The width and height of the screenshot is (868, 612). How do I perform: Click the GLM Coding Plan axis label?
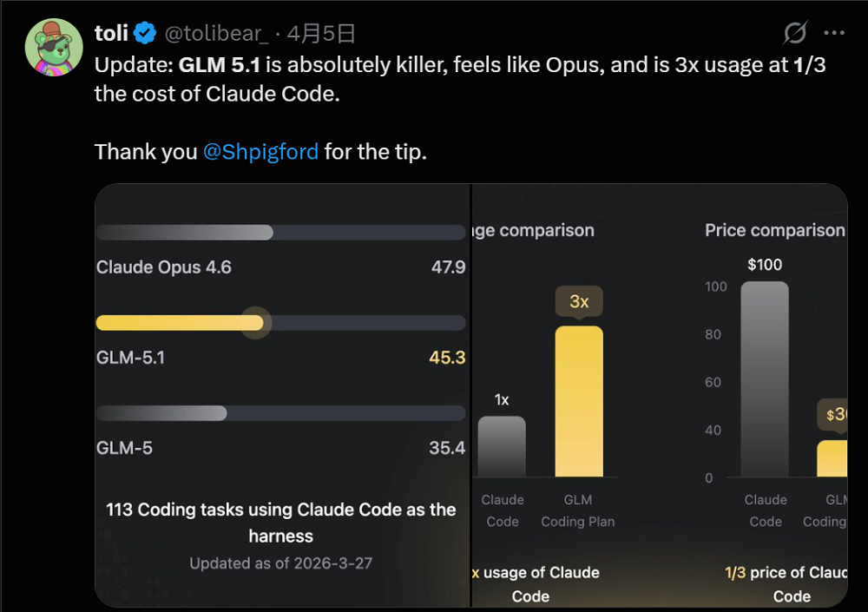578,510
